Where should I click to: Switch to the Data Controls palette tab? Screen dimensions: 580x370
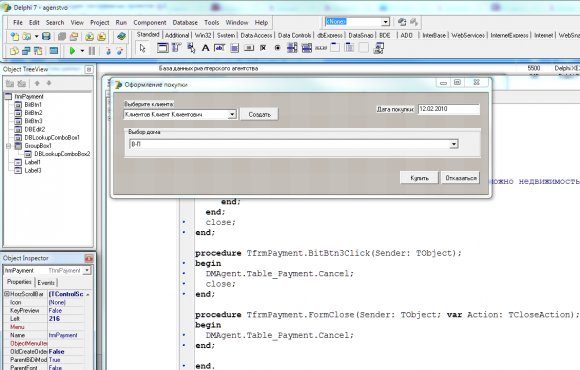(x=294, y=35)
